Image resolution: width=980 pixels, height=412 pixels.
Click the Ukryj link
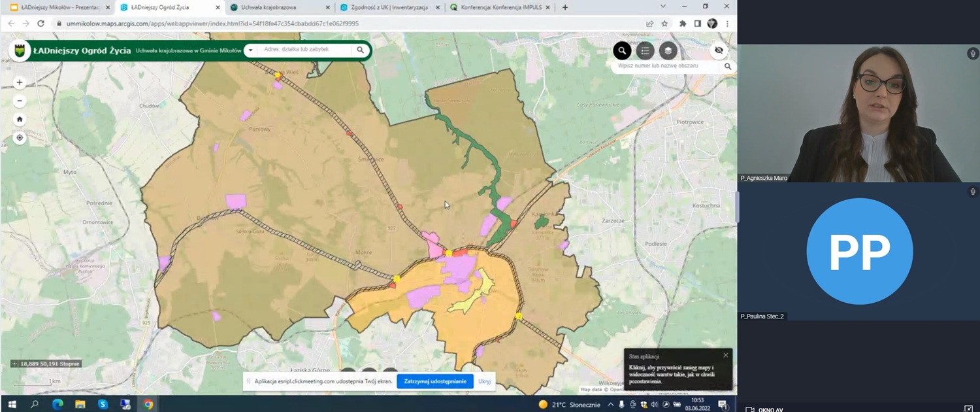tap(484, 381)
